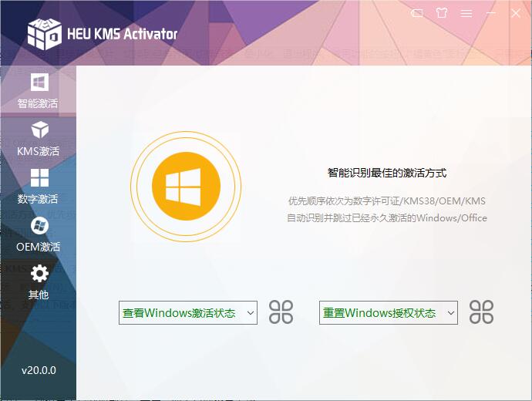
Task: Click the tag icon in title bar
Action: (417, 14)
